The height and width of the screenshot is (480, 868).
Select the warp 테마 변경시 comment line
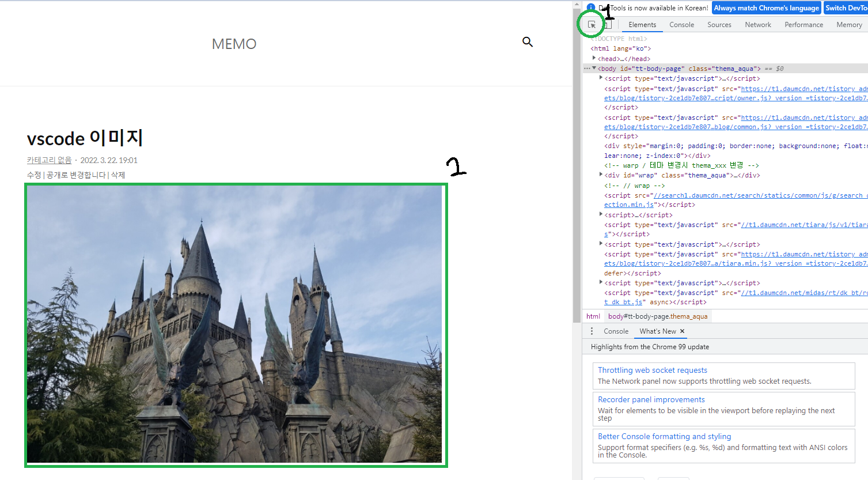point(681,165)
